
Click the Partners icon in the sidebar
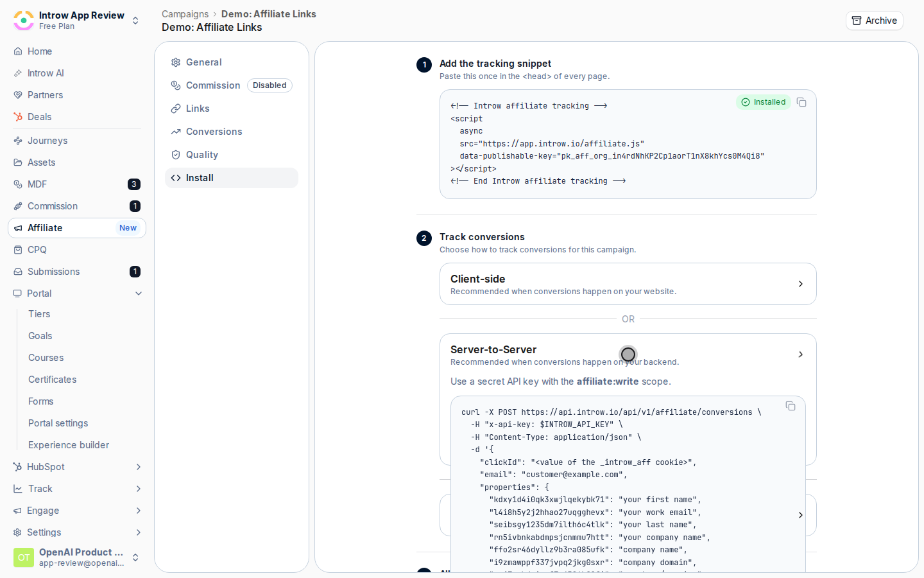(18, 95)
